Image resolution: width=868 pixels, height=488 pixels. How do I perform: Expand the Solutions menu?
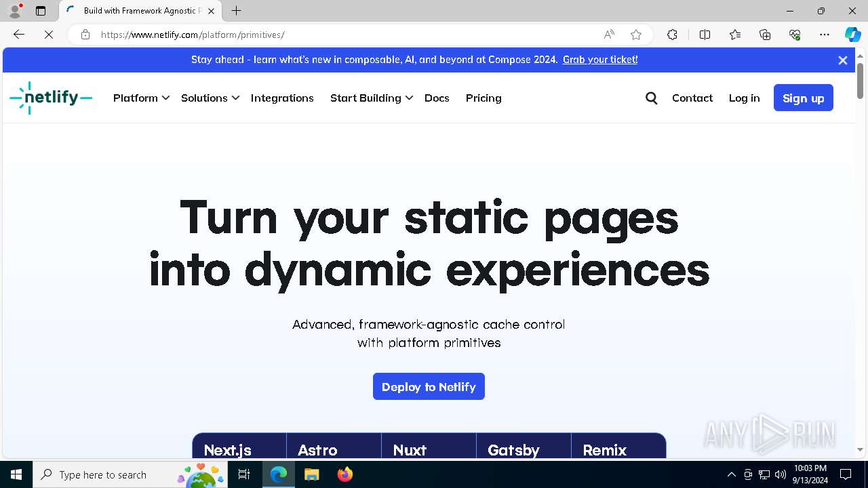coord(210,98)
